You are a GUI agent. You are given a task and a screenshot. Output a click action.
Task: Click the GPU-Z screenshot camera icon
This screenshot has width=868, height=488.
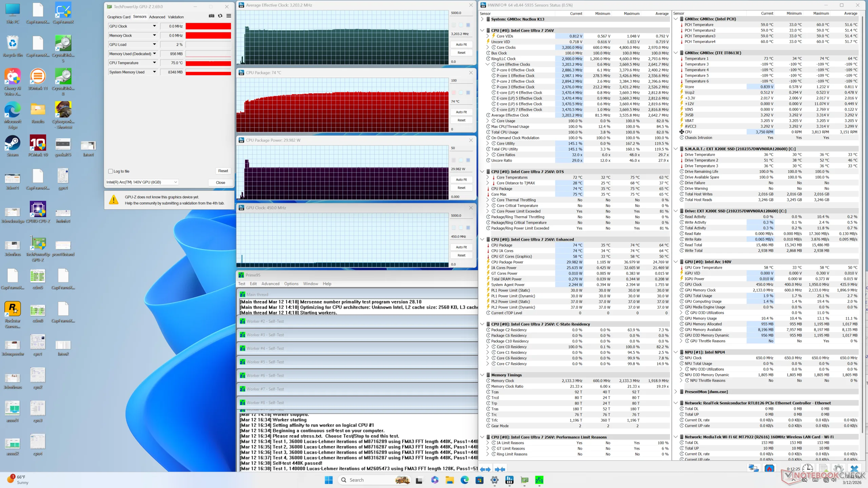(211, 16)
